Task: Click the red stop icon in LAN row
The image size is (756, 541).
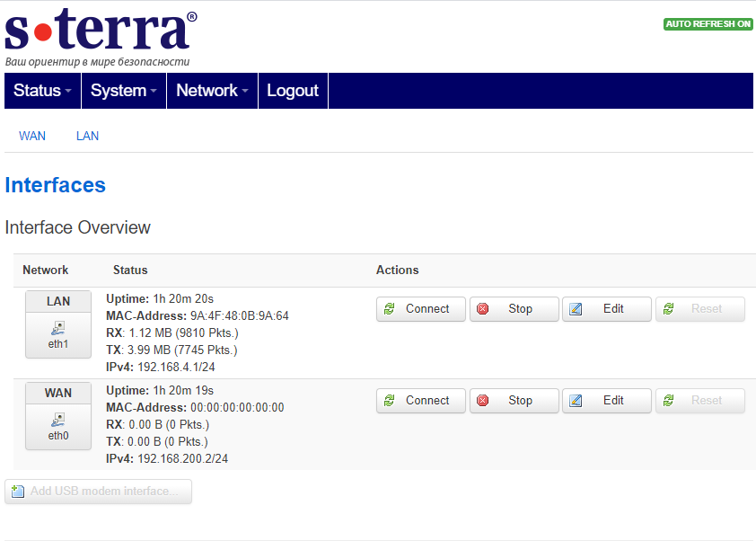Action: pos(482,309)
